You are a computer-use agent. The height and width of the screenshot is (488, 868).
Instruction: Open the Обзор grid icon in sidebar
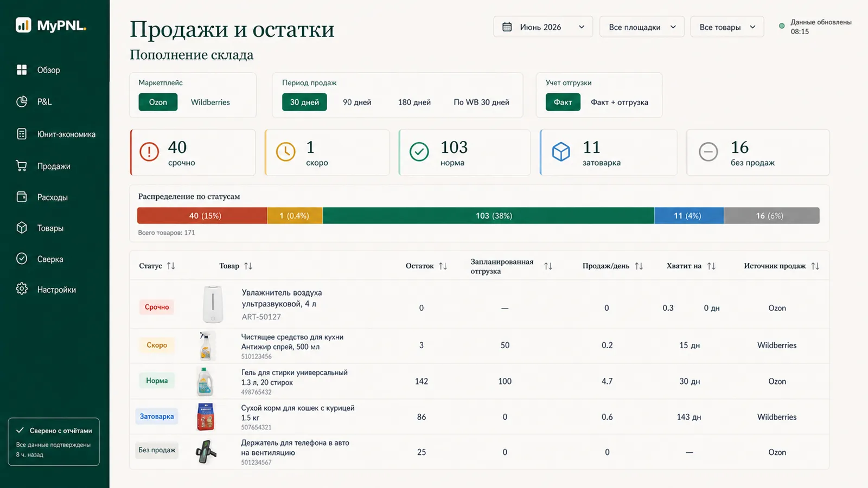[x=22, y=69]
